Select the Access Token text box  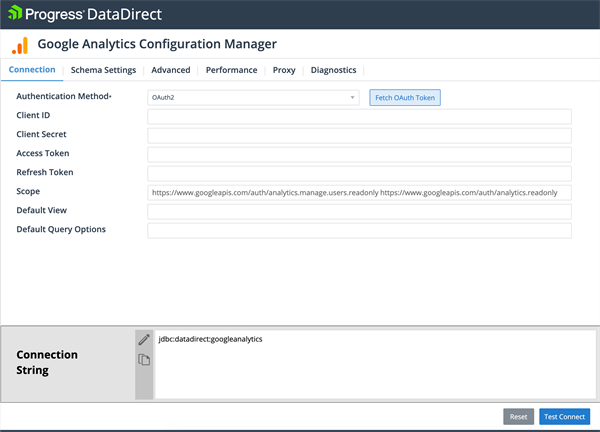coord(359,154)
